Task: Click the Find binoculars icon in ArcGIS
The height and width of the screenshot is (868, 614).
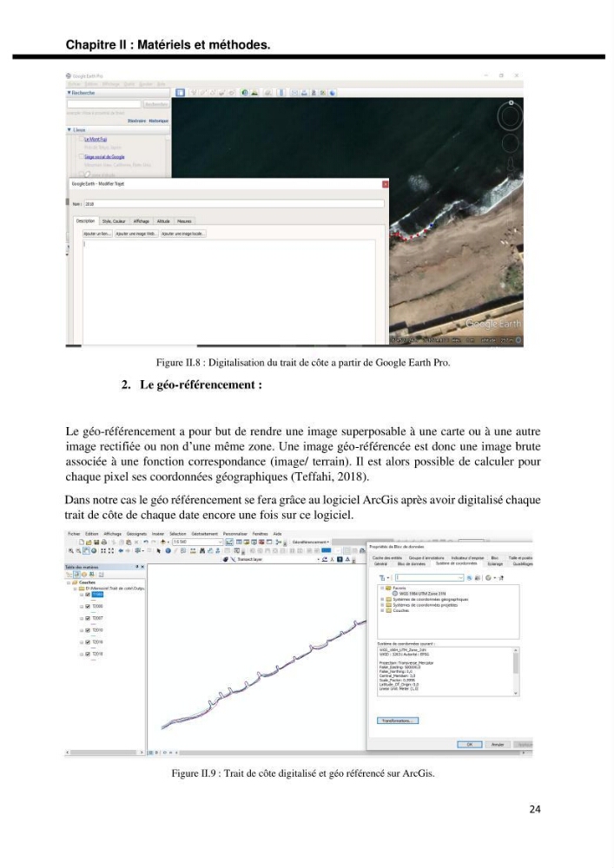Action: point(201,551)
